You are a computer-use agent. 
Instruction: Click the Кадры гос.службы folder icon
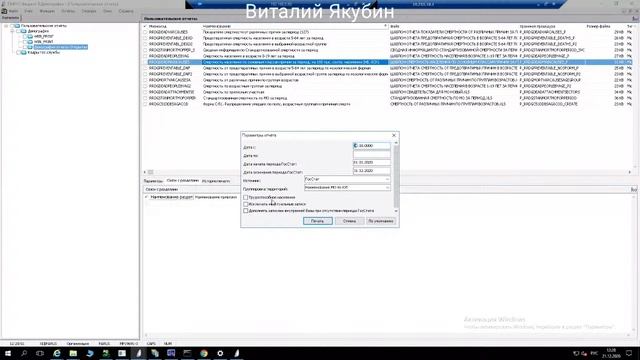[x=24, y=52]
